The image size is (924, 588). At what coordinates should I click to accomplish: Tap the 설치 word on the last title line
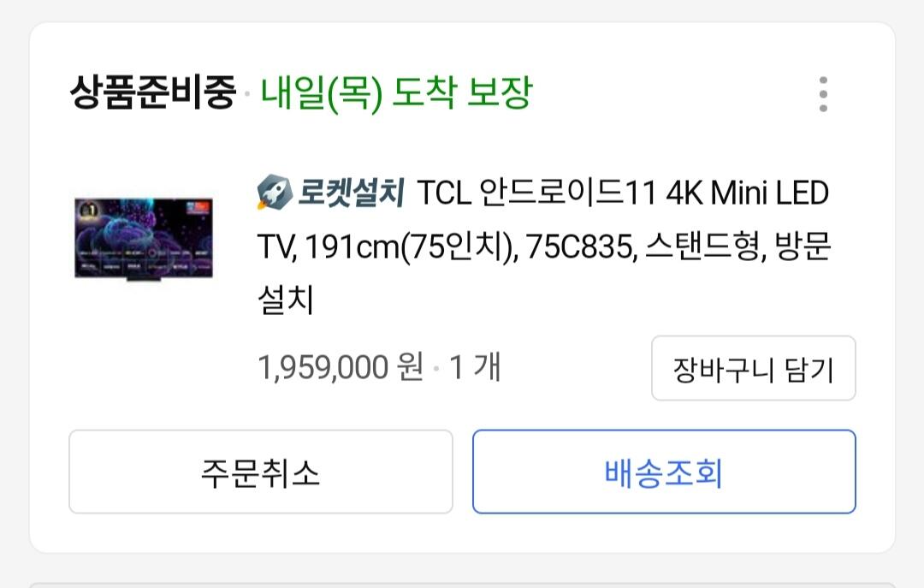(285, 300)
